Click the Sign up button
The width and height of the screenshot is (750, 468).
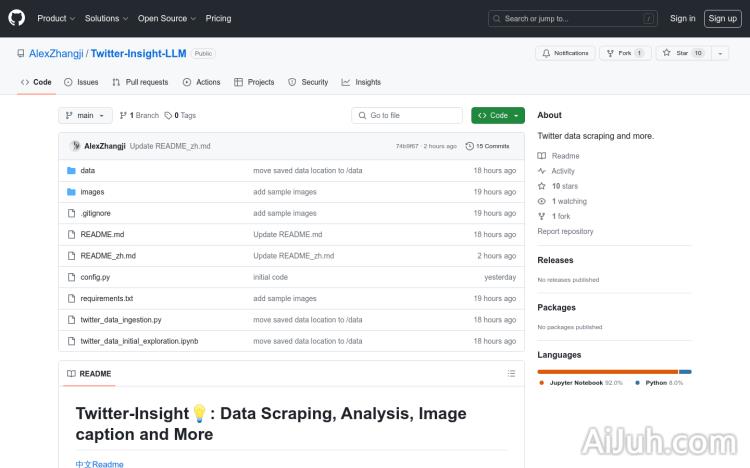(720, 18)
